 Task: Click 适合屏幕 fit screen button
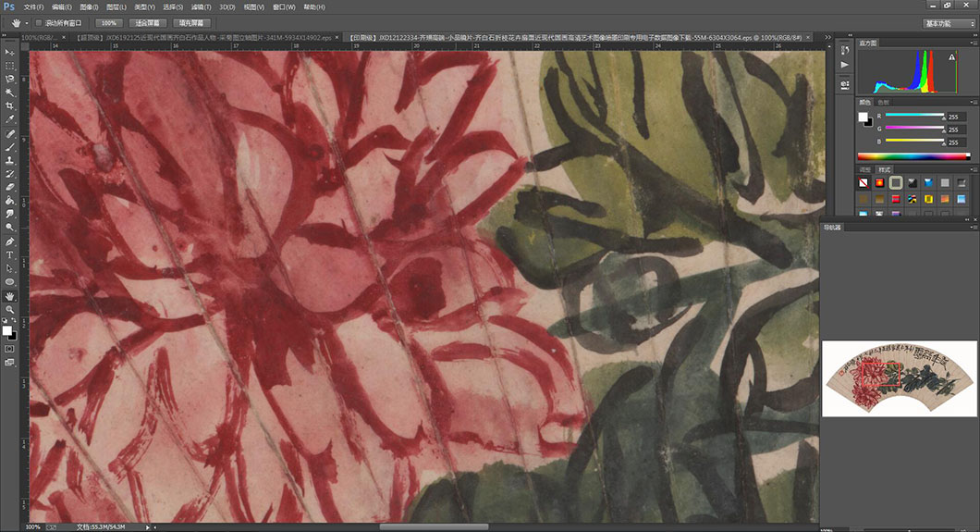148,23
